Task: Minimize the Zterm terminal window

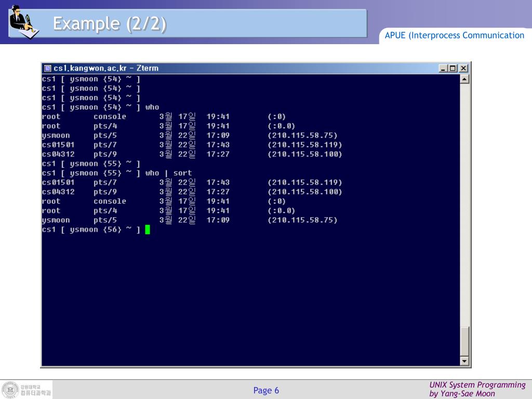Action: [x=443, y=68]
